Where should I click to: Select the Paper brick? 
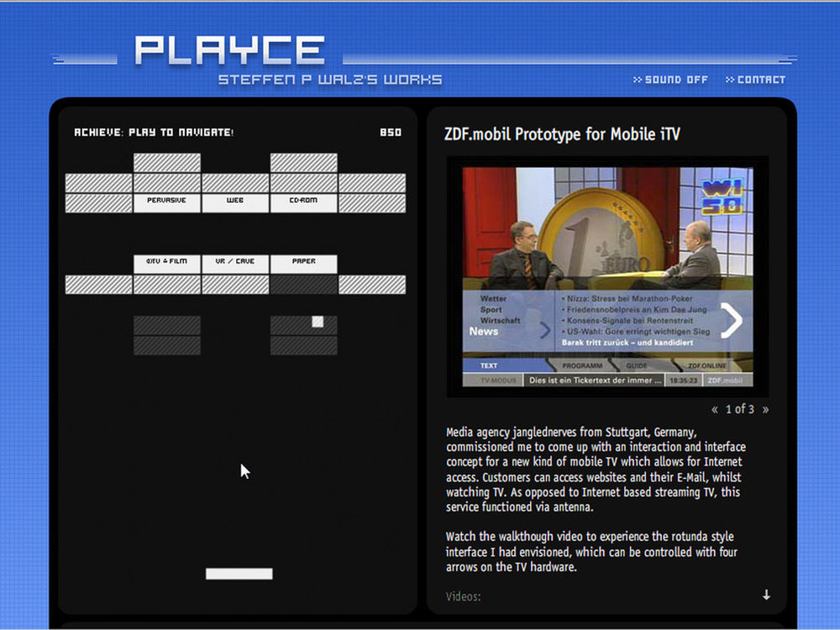pos(304,264)
